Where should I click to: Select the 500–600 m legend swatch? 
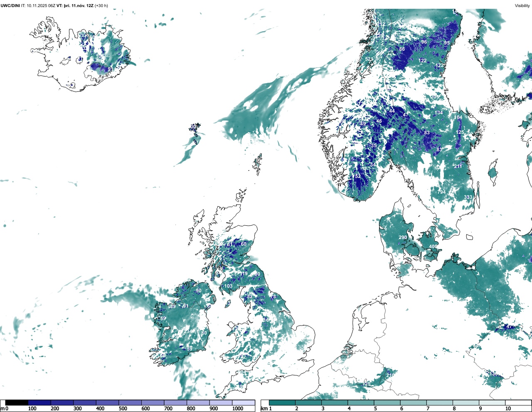coord(130,403)
